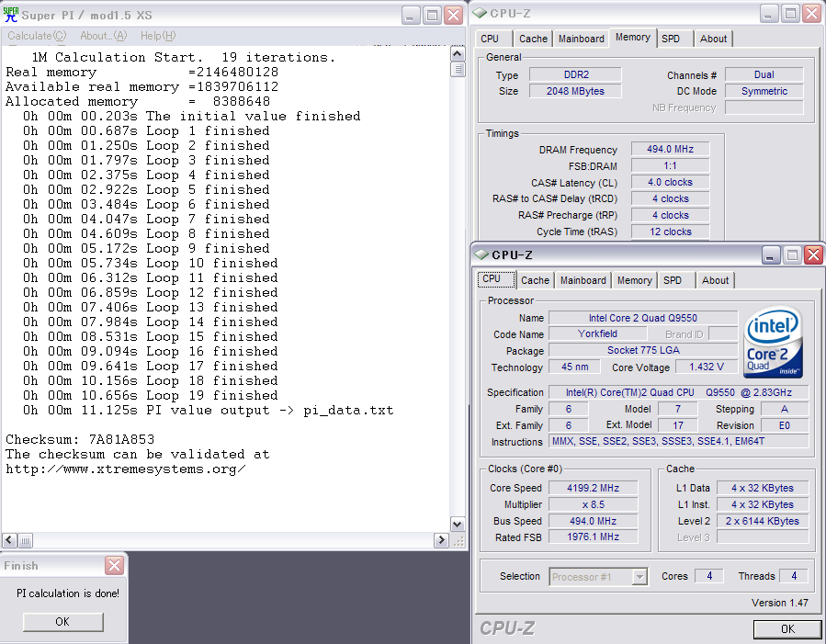Click the Channels # value Dual
Screen dimensions: 826x644
click(x=764, y=74)
